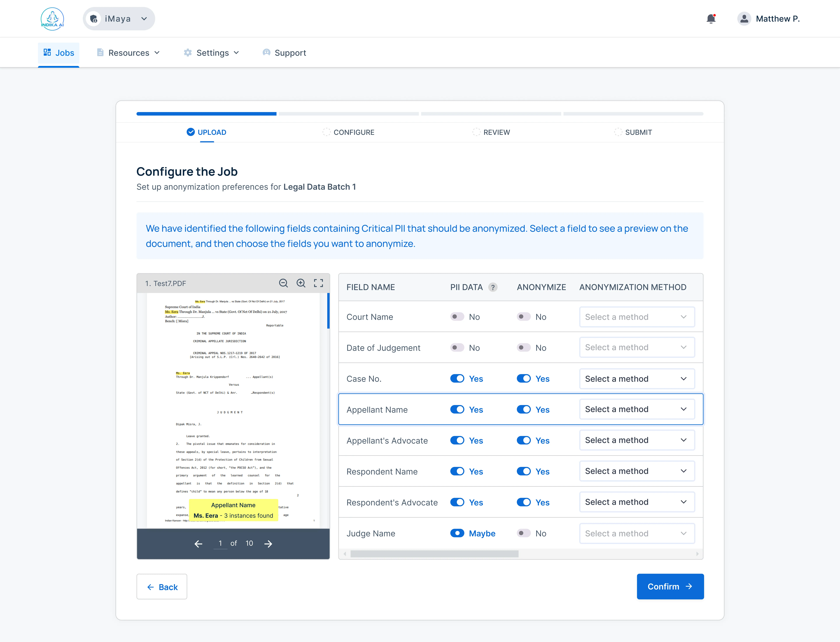Click the PDF page number field
This screenshot has width=840, height=642.
coord(220,543)
